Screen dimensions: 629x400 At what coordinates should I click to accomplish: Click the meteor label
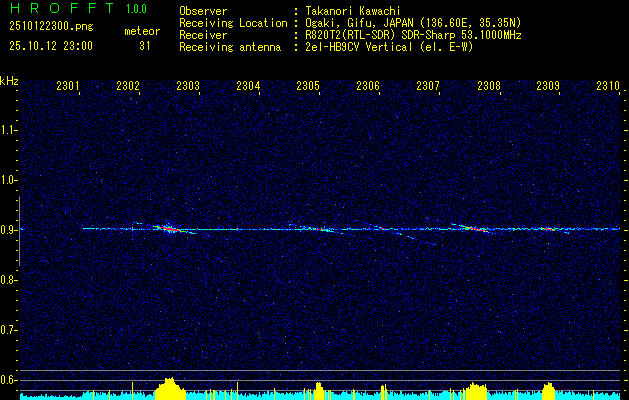(x=142, y=31)
